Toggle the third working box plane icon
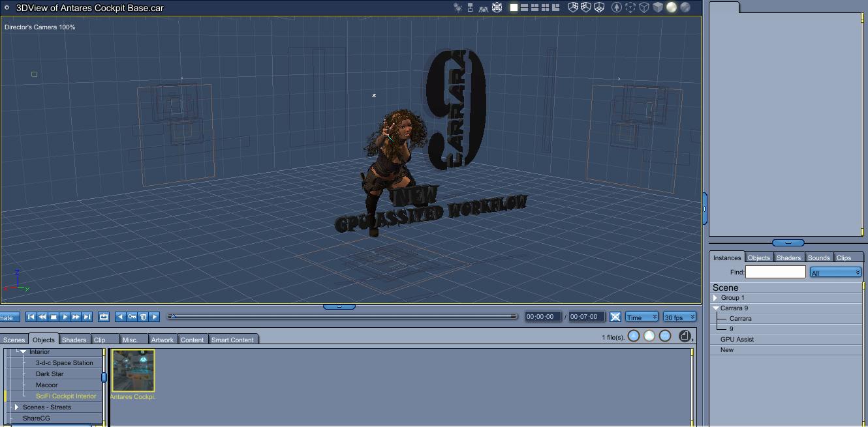Screen dimensions: 868x427 point(598,8)
